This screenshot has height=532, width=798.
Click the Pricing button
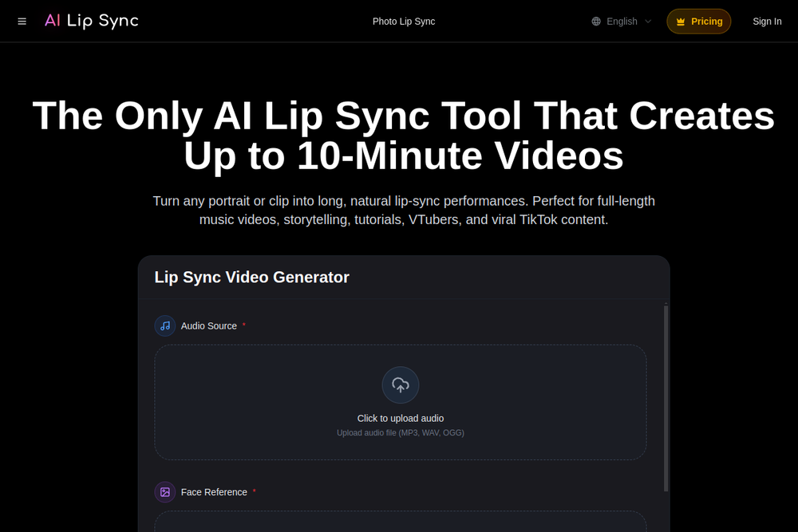tap(699, 22)
